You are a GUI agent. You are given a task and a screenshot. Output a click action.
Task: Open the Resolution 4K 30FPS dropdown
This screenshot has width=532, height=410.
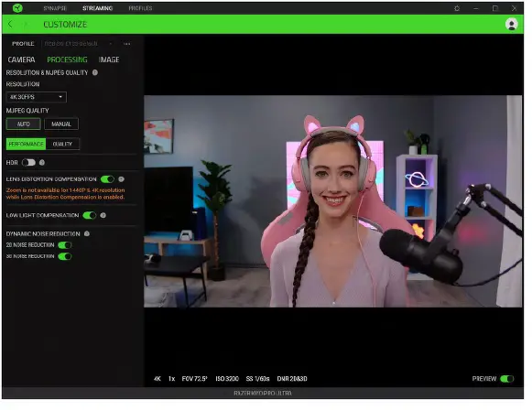click(37, 97)
